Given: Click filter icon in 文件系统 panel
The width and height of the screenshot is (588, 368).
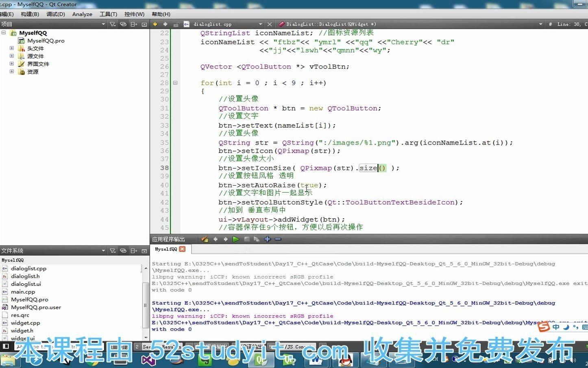Looking at the screenshot, I should 113,251.
